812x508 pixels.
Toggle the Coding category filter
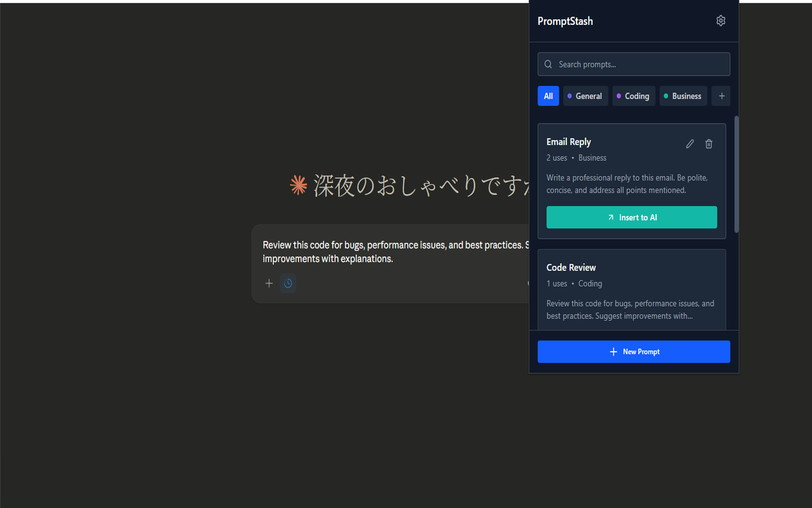point(633,95)
